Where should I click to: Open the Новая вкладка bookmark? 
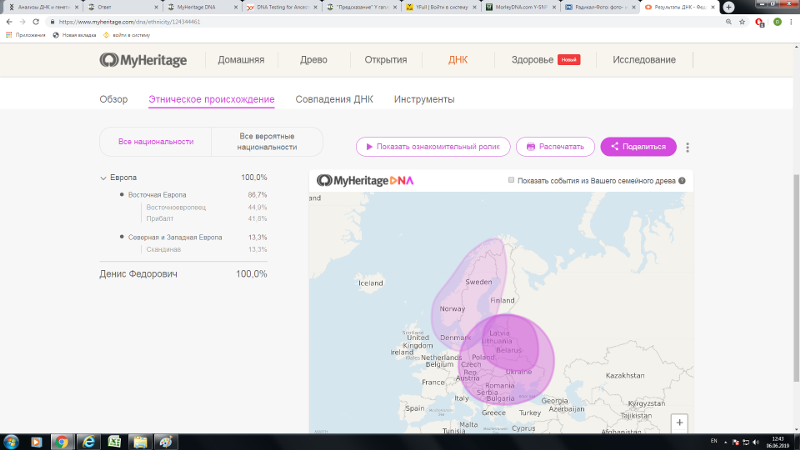(74, 35)
